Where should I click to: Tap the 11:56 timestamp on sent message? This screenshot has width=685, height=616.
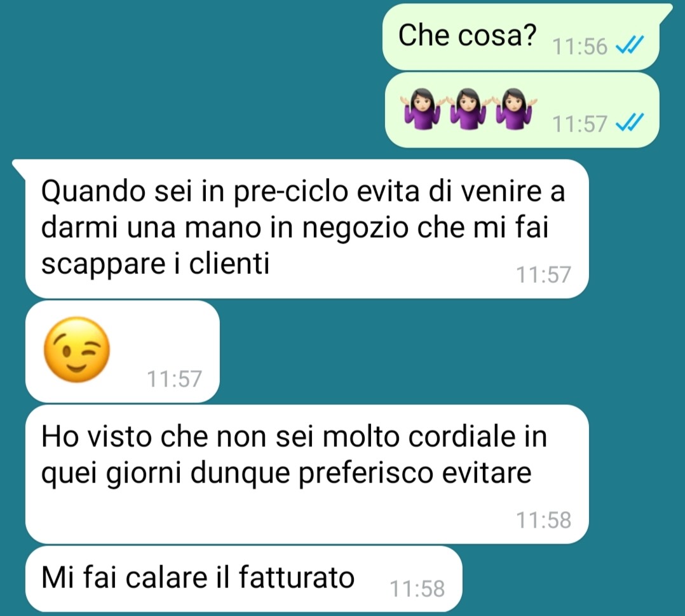(x=580, y=46)
